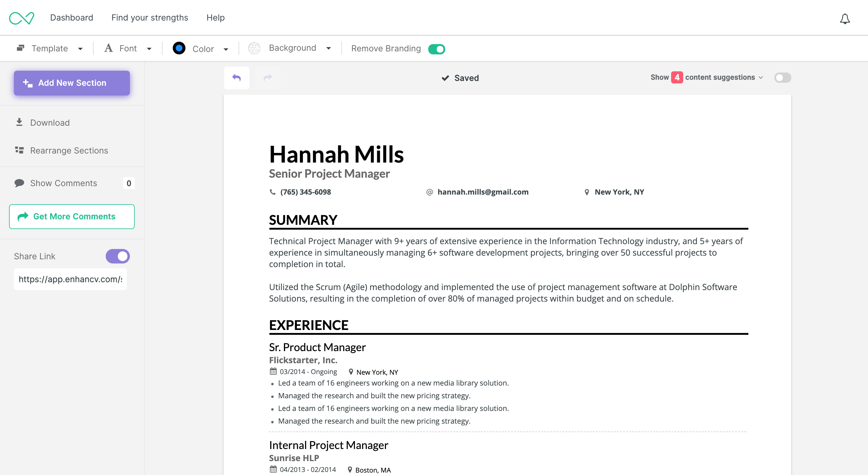
Task: Click Get More Comments button
Action: (72, 216)
